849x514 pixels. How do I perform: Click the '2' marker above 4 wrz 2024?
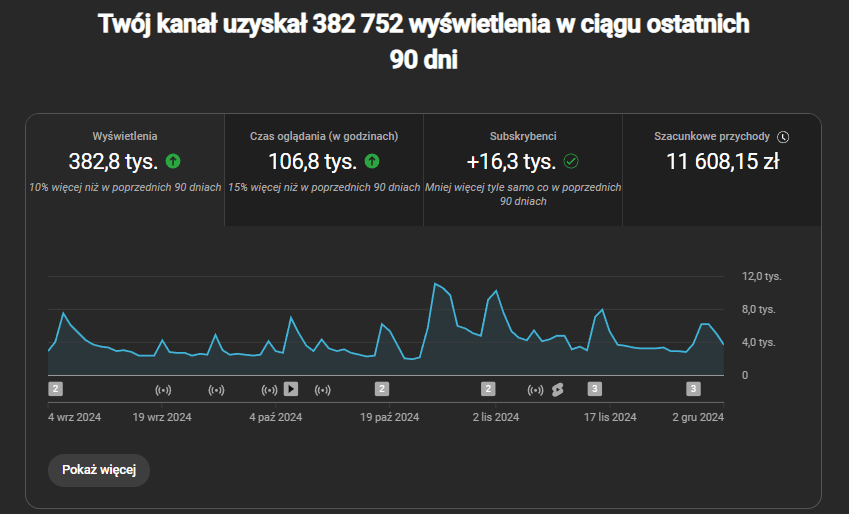point(56,389)
